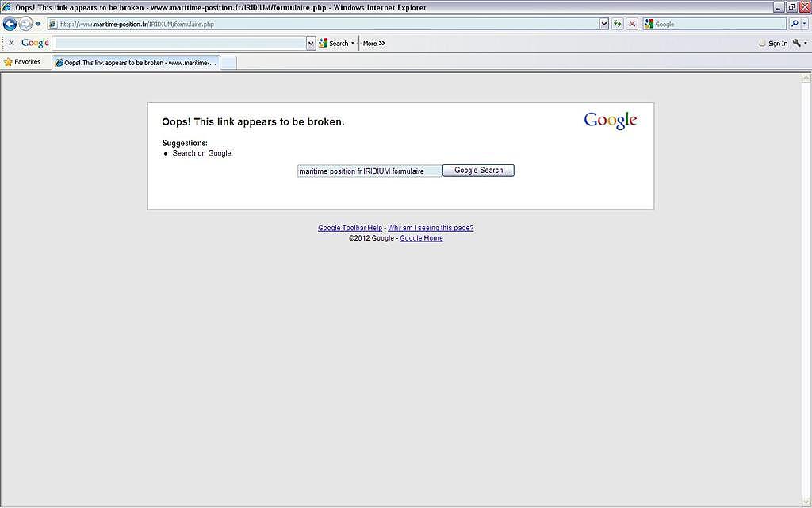The width and height of the screenshot is (812, 508).
Task: Show more toolbar buttons via More >>
Action: click(x=374, y=44)
